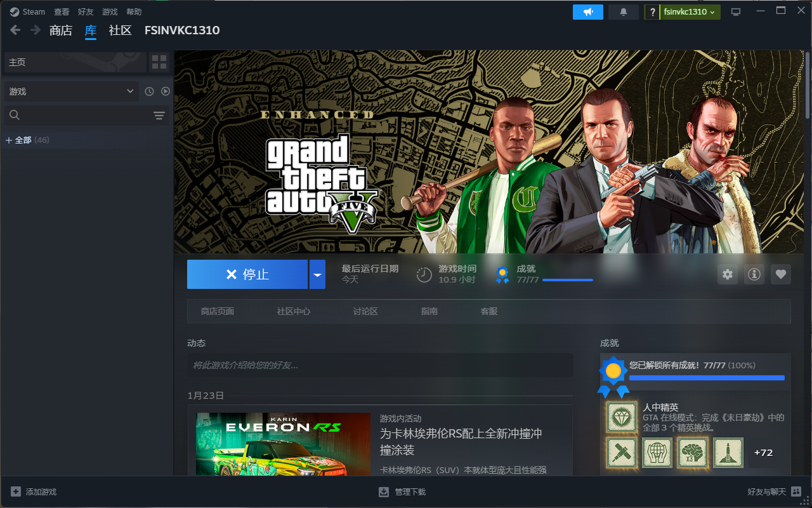Switch library to grid view icon
Screen dimensions: 812x508
pyautogui.click(x=159, y=62)
